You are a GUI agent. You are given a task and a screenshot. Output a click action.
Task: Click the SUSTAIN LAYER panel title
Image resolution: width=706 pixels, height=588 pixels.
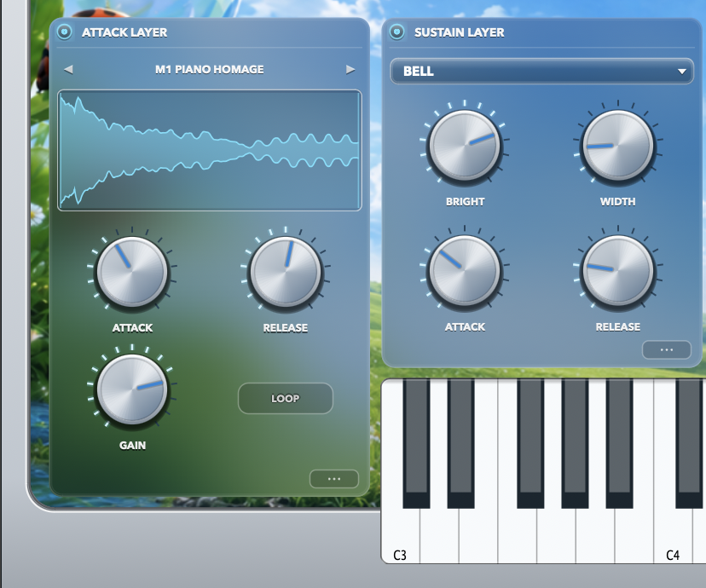click(x=460, y=32)
